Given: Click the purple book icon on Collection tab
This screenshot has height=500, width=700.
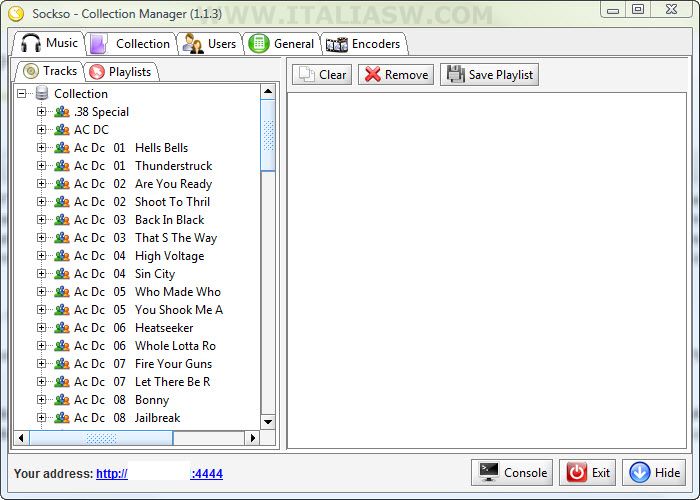Looking at the screenshot, I should tap(98, 44).
